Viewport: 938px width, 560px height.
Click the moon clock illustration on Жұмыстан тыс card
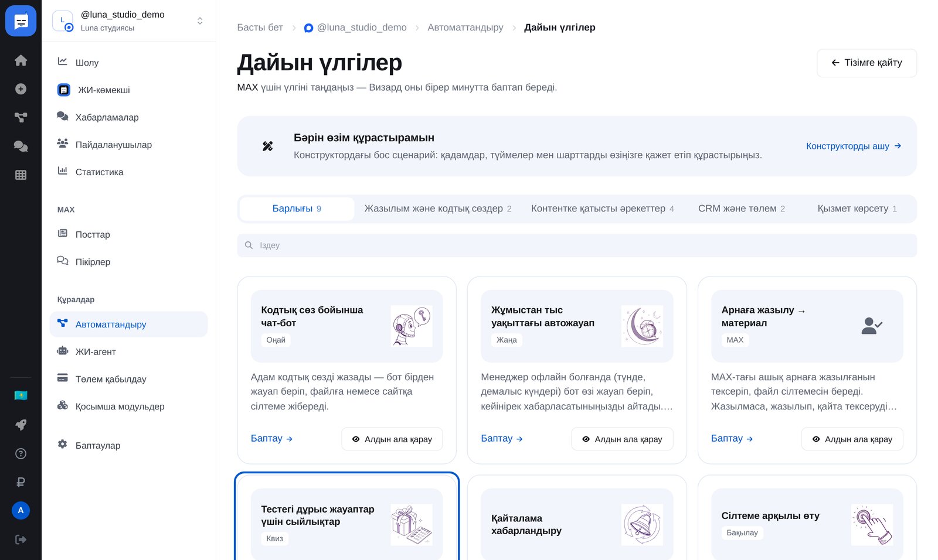point(642,326)
